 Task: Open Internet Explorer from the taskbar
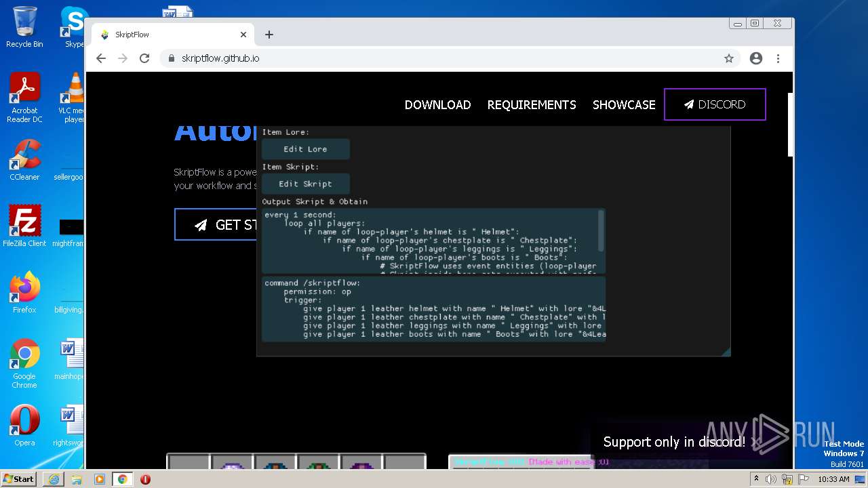[54, 479]
